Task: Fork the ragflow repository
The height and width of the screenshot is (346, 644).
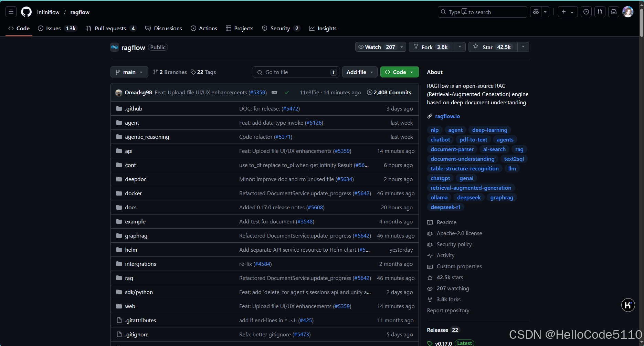Action: pos(431,47)
